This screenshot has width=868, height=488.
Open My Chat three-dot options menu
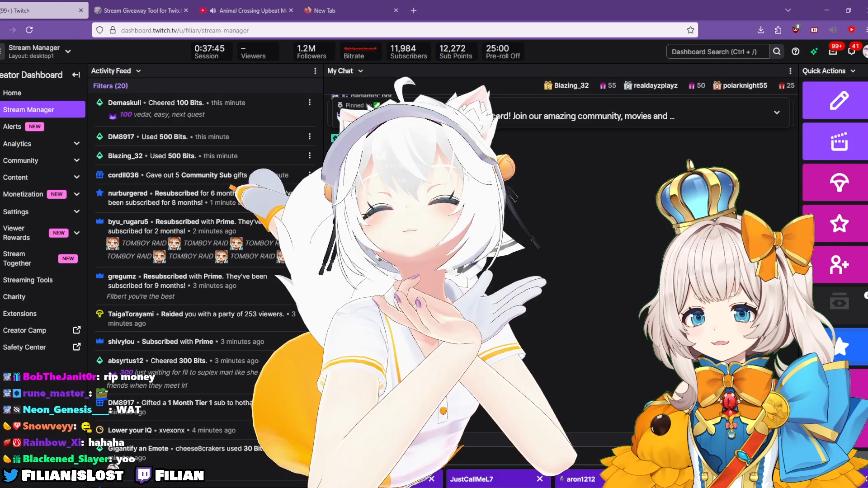click(x=790, y=71)
